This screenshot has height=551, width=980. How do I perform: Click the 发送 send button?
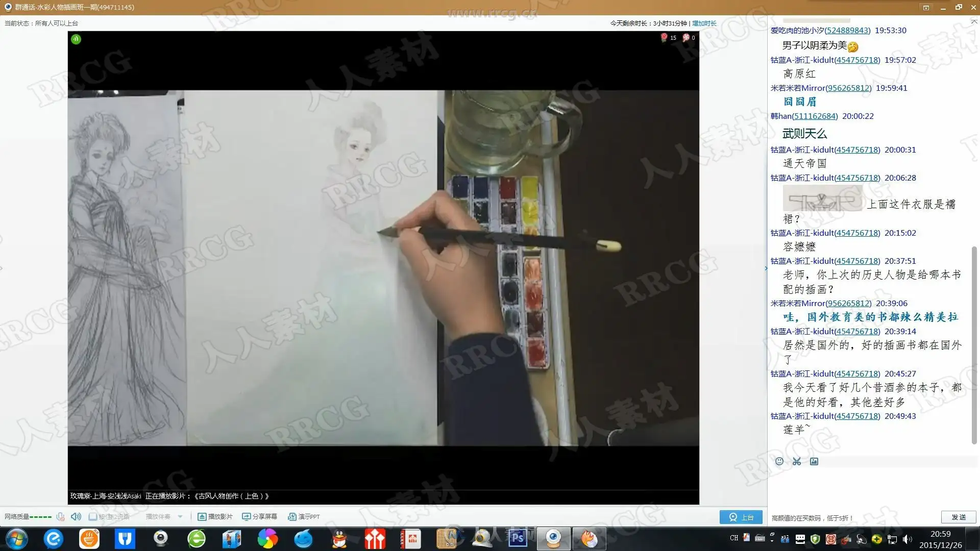959,517
